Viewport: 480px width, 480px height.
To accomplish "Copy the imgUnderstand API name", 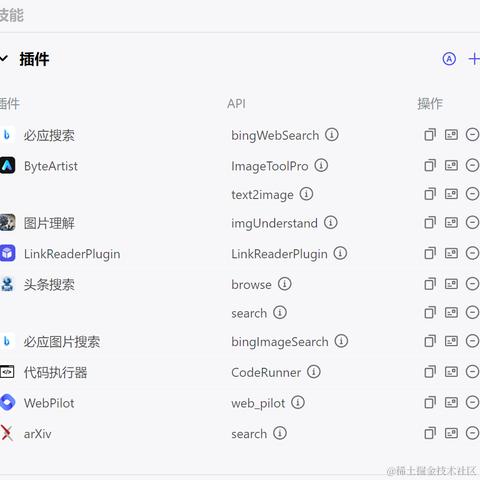I will coord(430,223).
